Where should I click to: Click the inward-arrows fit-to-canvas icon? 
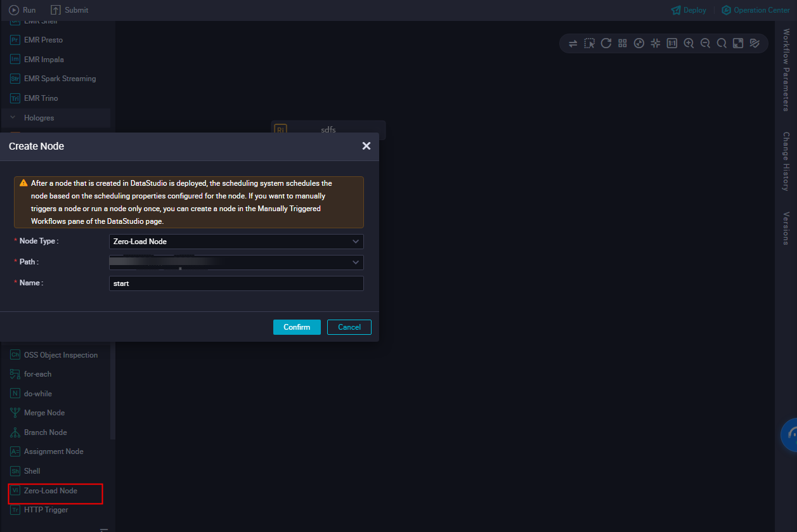tap(656, 43)
